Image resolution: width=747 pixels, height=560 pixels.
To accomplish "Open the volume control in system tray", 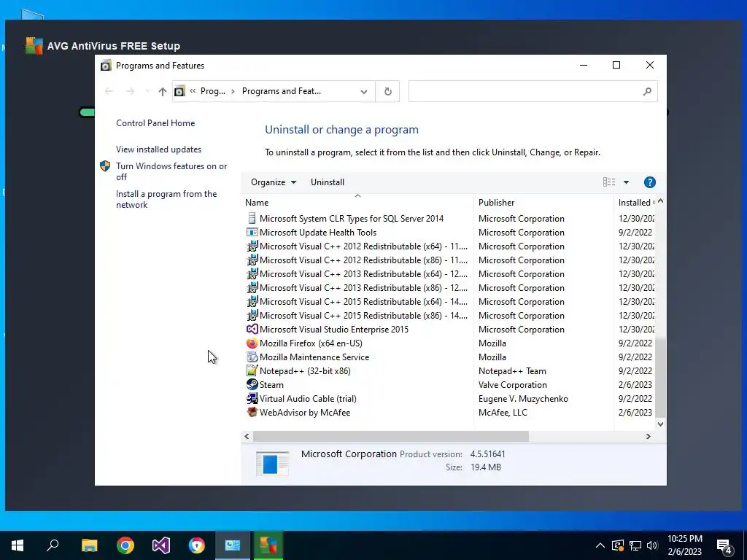I will click(652, 545).
